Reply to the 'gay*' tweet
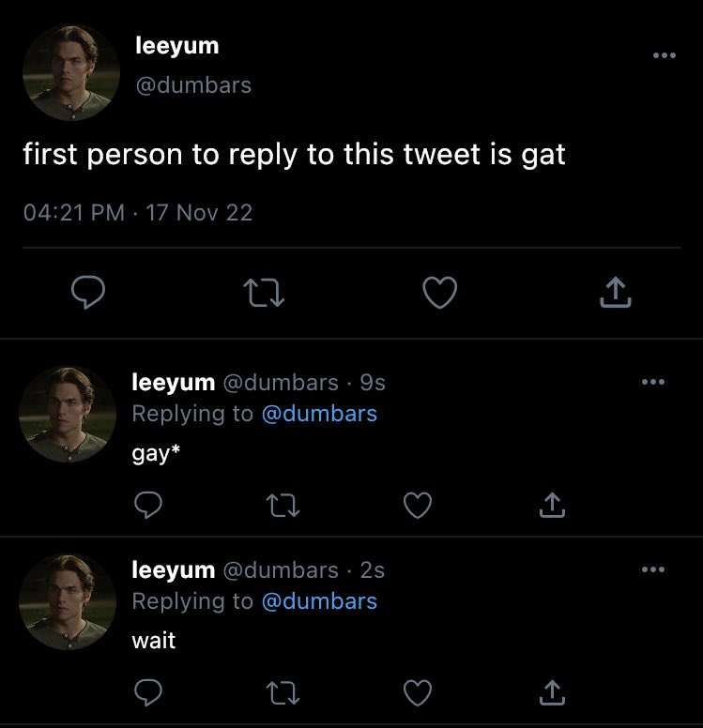 pos(148,505)
